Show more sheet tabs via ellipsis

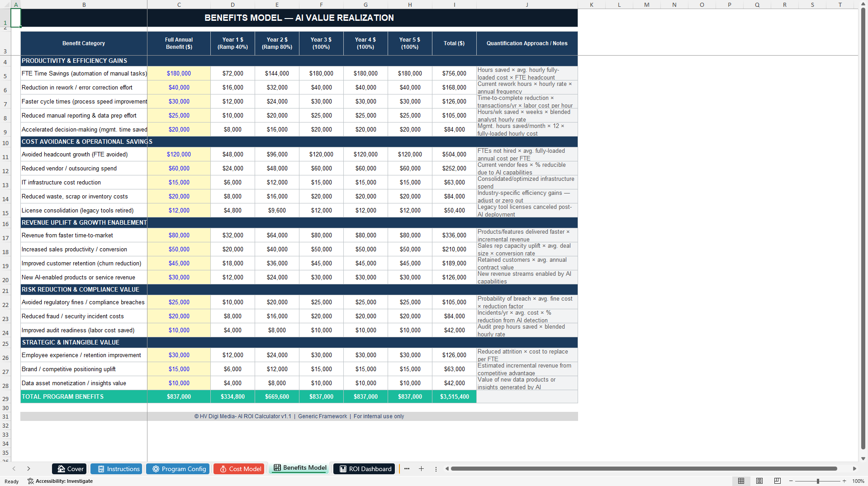407,469
